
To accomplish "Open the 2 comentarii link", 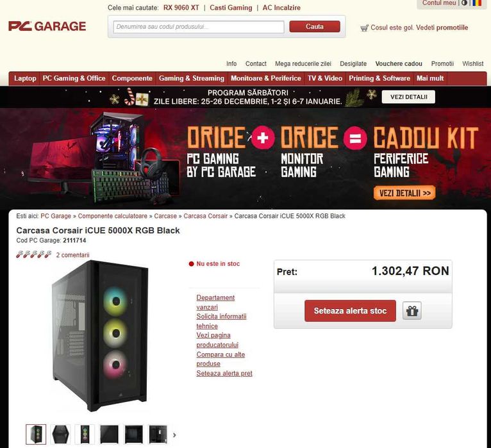I will tap(72, 255).
